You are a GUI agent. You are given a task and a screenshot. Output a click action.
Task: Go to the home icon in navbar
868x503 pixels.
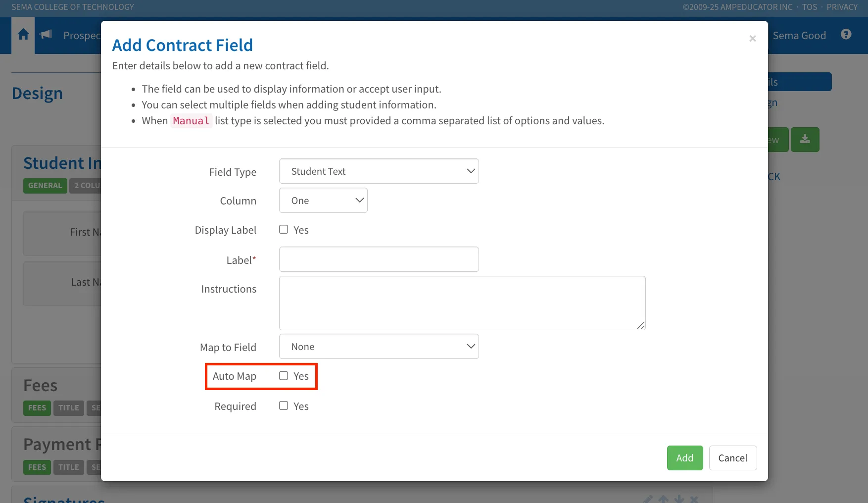point(23,35)
